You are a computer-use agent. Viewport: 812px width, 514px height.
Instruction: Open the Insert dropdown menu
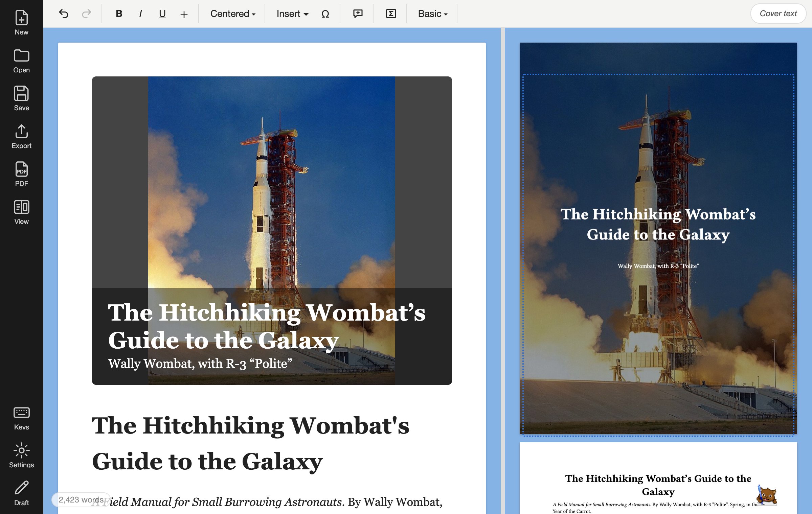[292, 14]
